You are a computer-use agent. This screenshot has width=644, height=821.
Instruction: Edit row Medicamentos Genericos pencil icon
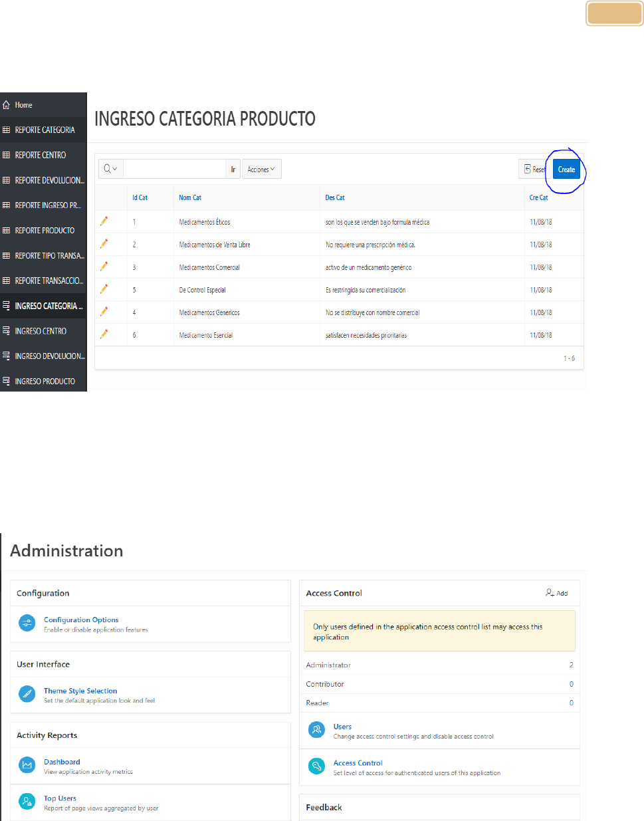(104, 312)
